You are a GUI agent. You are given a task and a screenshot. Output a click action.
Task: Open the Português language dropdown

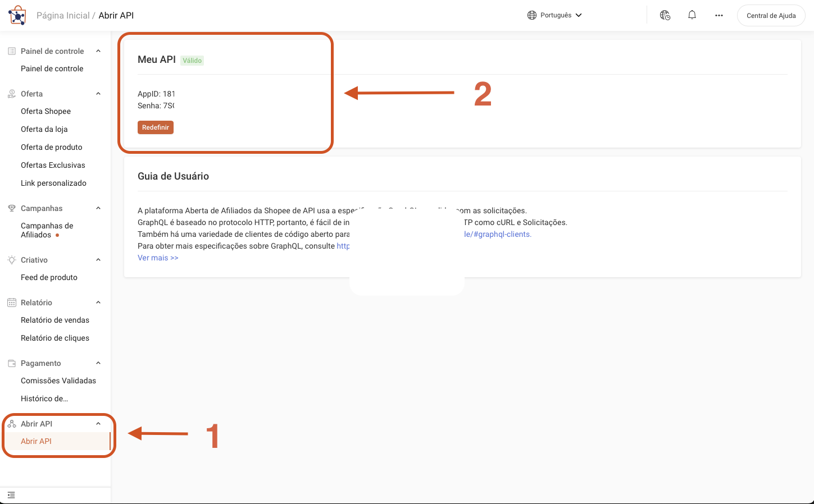554,15
